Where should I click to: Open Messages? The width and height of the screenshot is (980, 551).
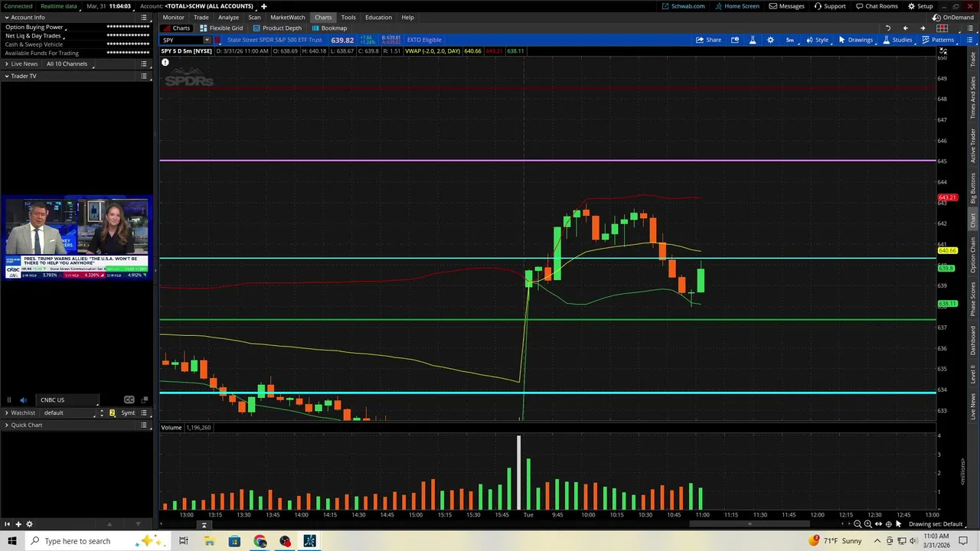point(786,6)
